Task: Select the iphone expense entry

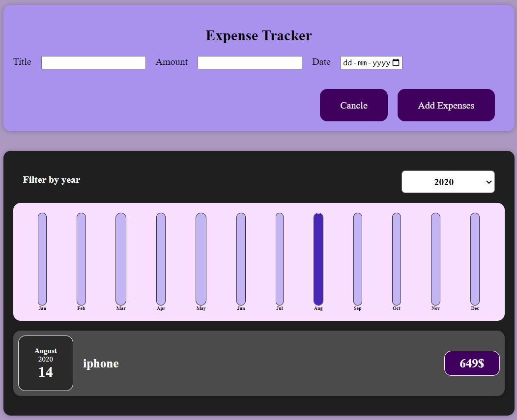Action: (259, 363)
